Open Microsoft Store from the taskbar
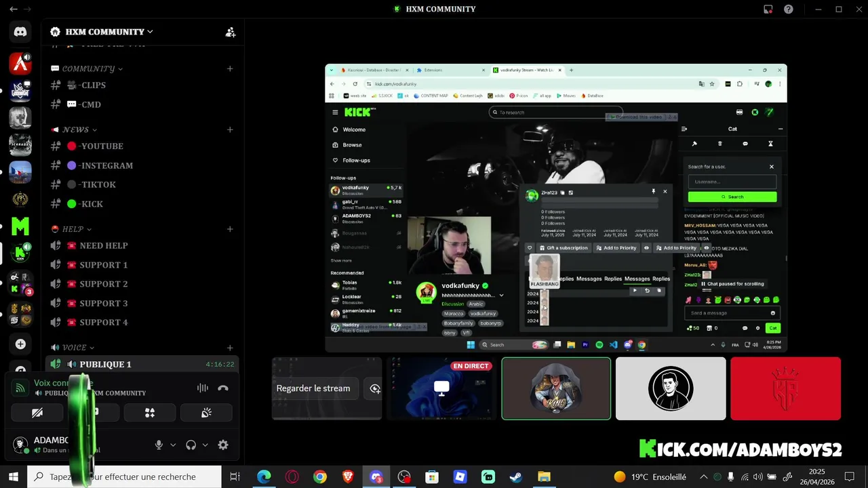 [x=432, y=477]
